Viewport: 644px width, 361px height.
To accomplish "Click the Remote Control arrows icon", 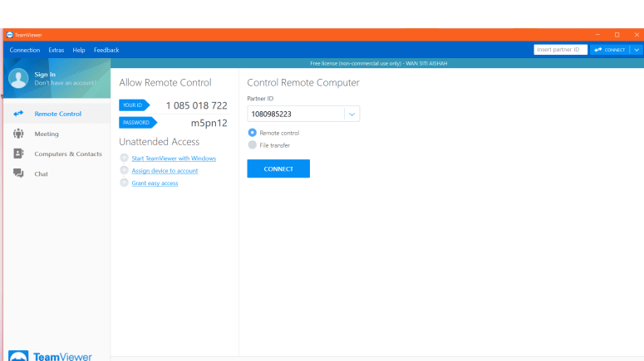I will point(18,113).
